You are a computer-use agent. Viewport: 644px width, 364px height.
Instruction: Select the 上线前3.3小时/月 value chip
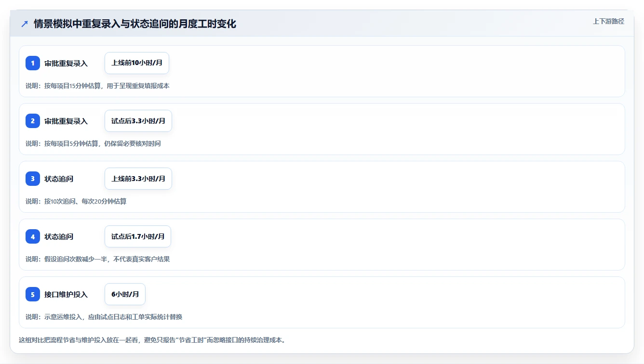click(138, 179)
